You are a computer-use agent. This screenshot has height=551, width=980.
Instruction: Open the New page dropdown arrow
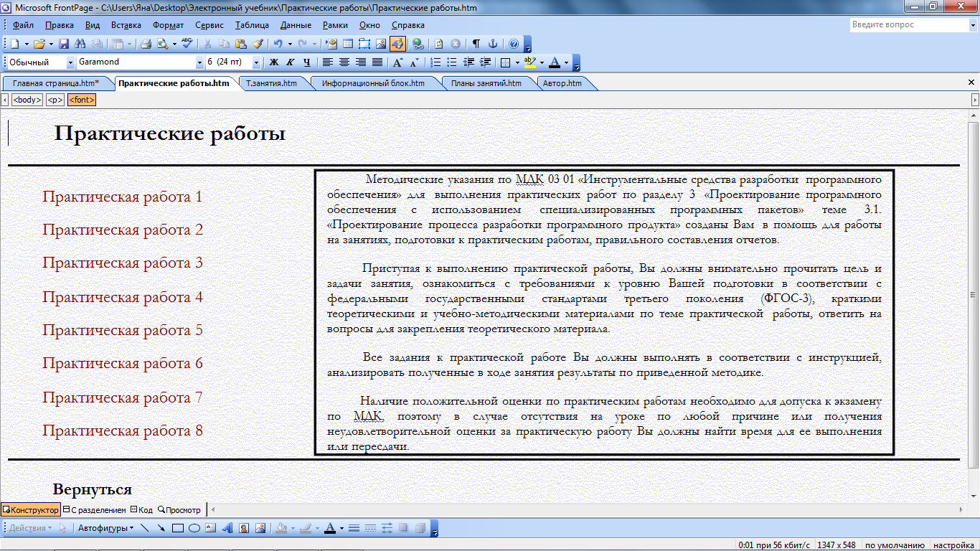(27, 44)
